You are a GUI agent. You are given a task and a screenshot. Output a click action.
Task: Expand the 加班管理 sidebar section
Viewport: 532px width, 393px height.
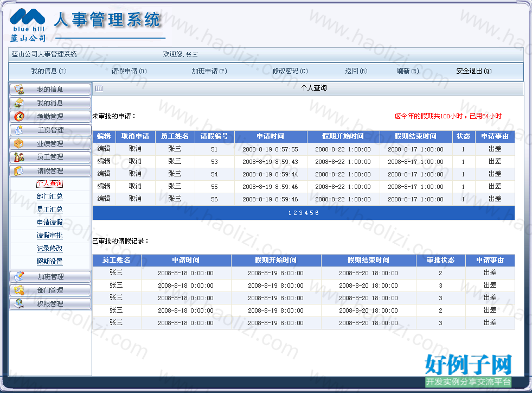[x=50, y=276]
